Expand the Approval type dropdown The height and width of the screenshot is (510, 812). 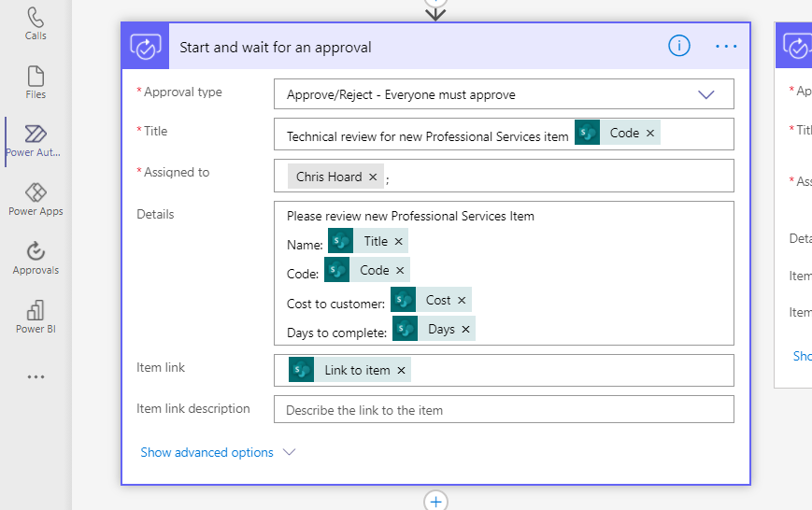(705, 94)
